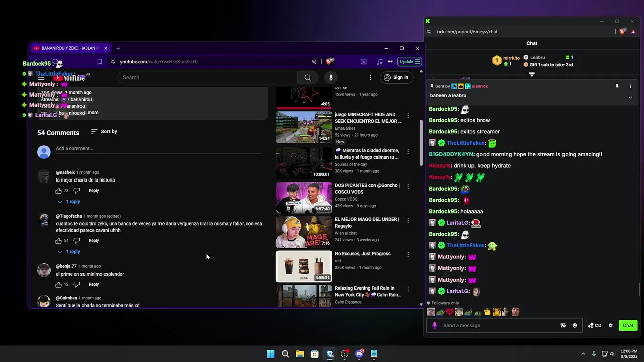Click the YouTube Search input box
The width and height of the screenshot is (644, 362).
click(208, 77)
